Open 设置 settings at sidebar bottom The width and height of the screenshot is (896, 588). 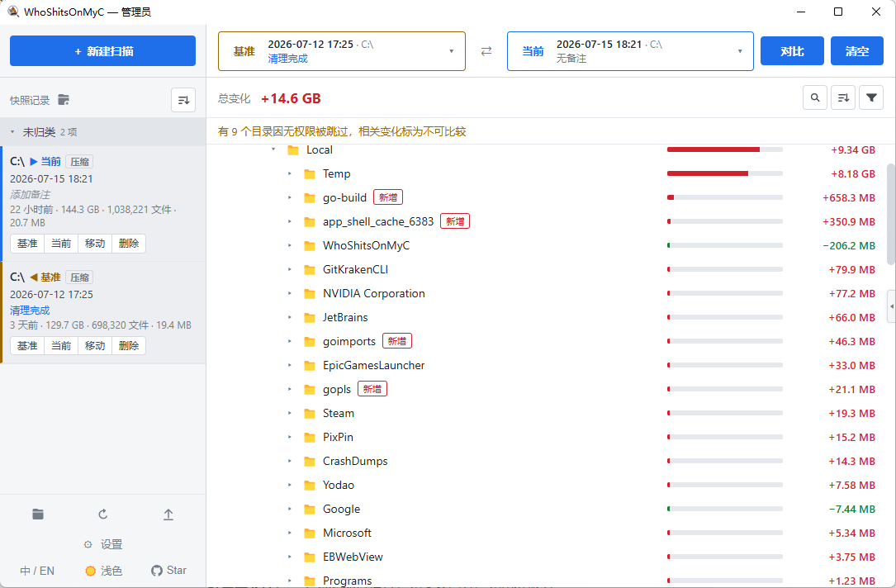pos(103,544)
